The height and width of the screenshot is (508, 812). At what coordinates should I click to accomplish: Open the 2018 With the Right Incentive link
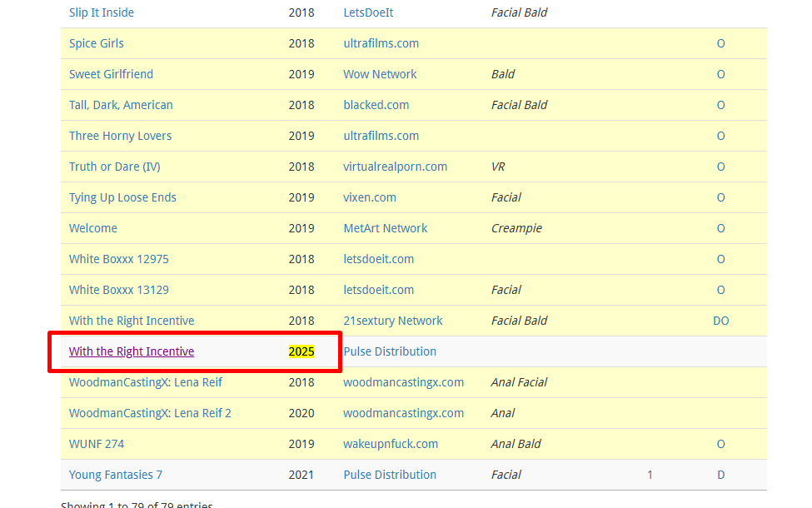[x=132, y=321]
